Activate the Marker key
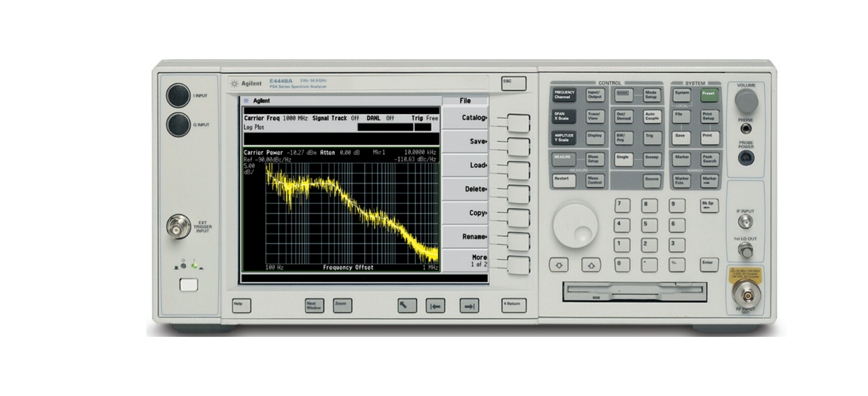This screenshot has height=396, width=868. [x=681, y=158]
